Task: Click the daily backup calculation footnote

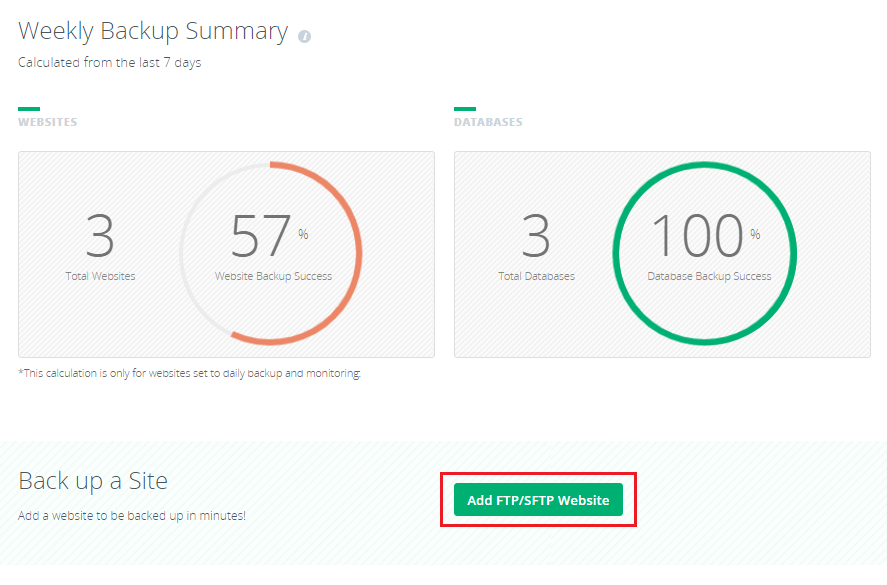Action: (x=189, y=373)
